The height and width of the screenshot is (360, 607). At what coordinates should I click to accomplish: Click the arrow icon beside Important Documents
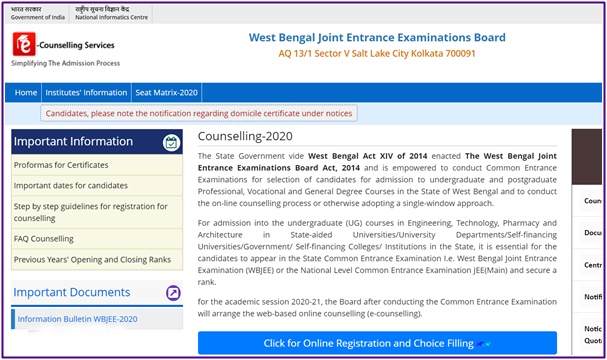(x=173, y=293)
